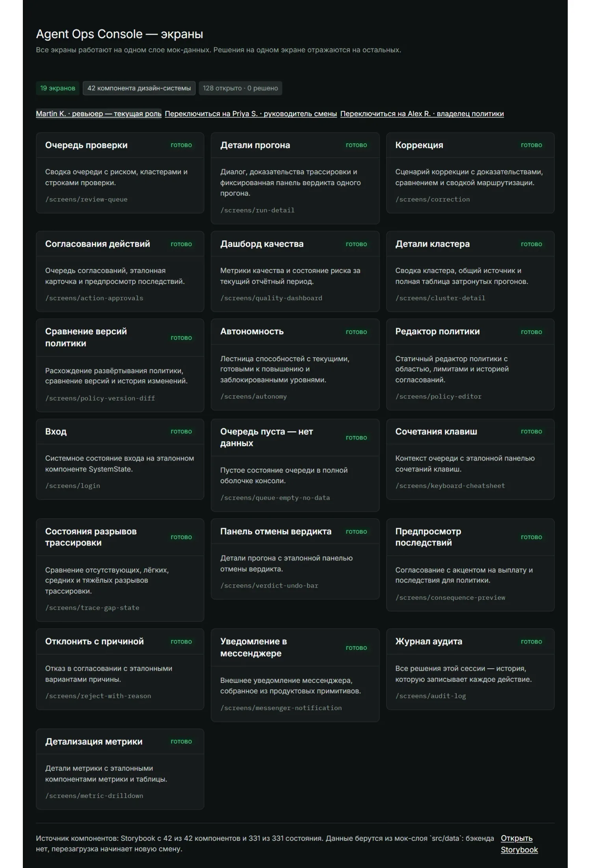This screenshot has height=868, width=591.
Task: Open the Вход login screen card
Action: coord(120,459)
